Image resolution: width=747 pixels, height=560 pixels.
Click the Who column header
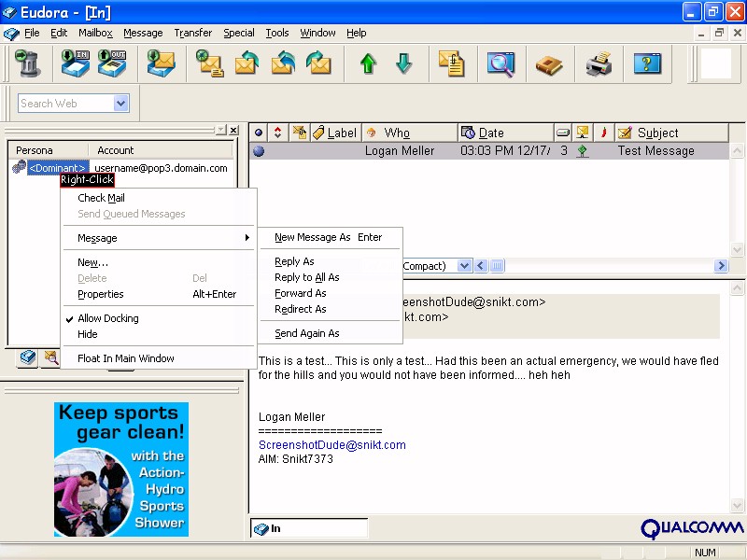(x=410, y=133)
